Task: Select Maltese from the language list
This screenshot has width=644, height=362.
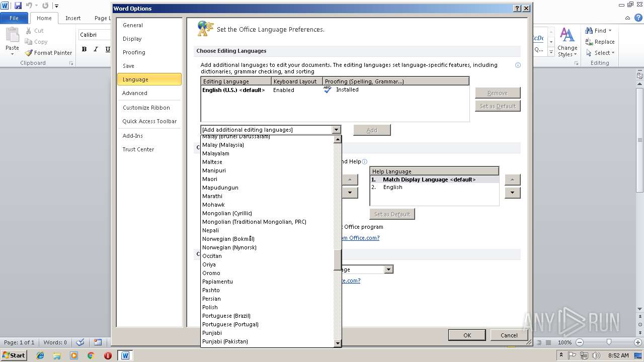Action: tap(267, 162)
